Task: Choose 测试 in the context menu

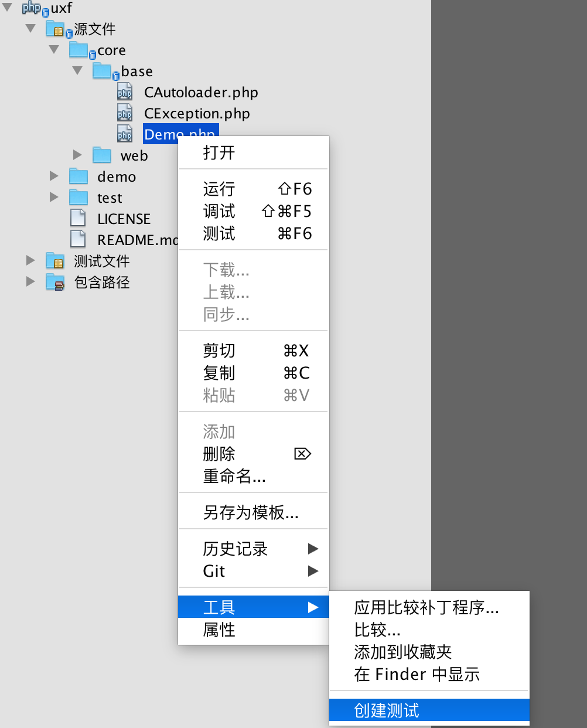Action: [x=254, y=233]
